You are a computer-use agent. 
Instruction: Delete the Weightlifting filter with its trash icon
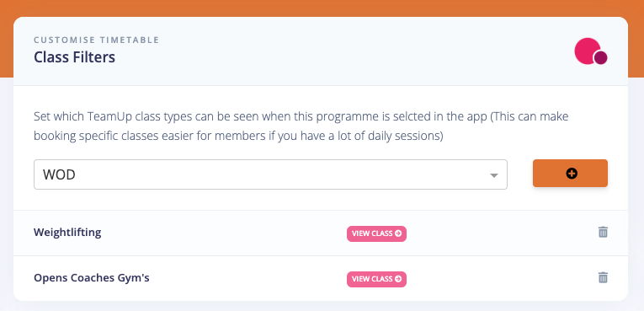point(603,232)
